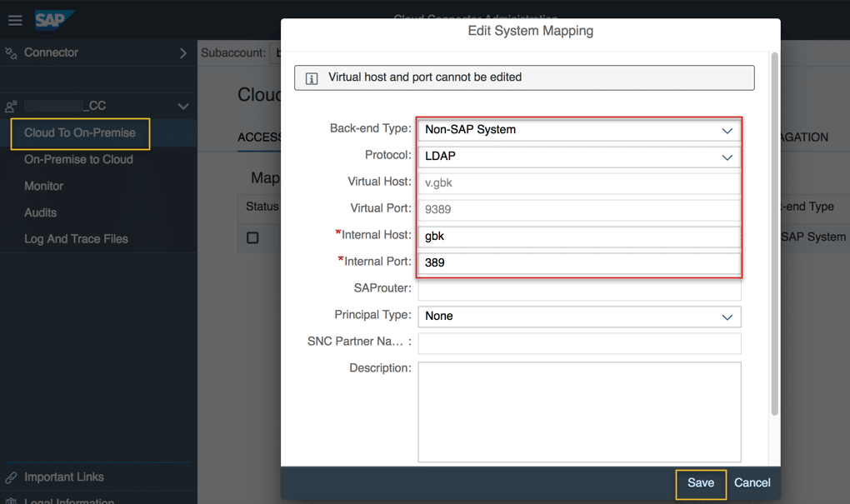
Task: Go to the Monitor page
Action: [43, 186]
